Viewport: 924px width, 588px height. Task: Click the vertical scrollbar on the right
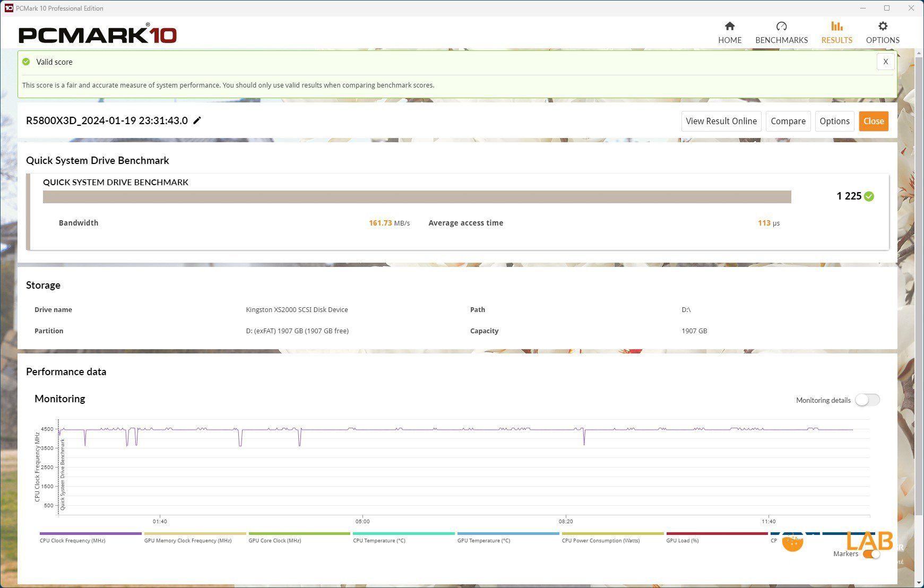tap(919, 287)
